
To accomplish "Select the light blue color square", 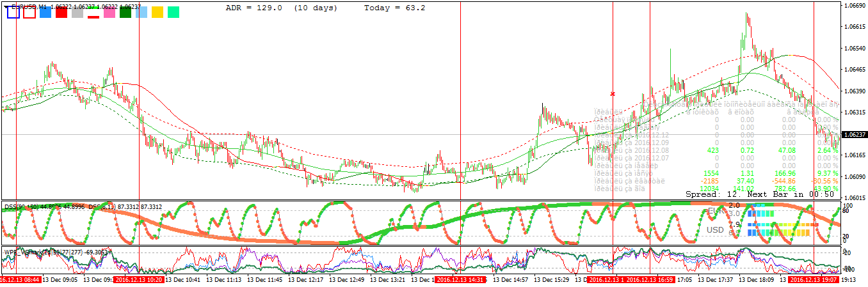I will (141, 12).
